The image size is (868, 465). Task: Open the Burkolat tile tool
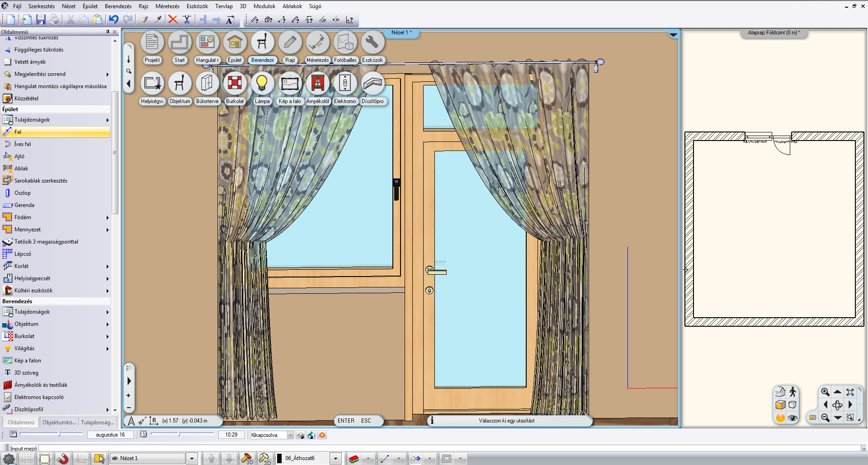coord(234,84)
